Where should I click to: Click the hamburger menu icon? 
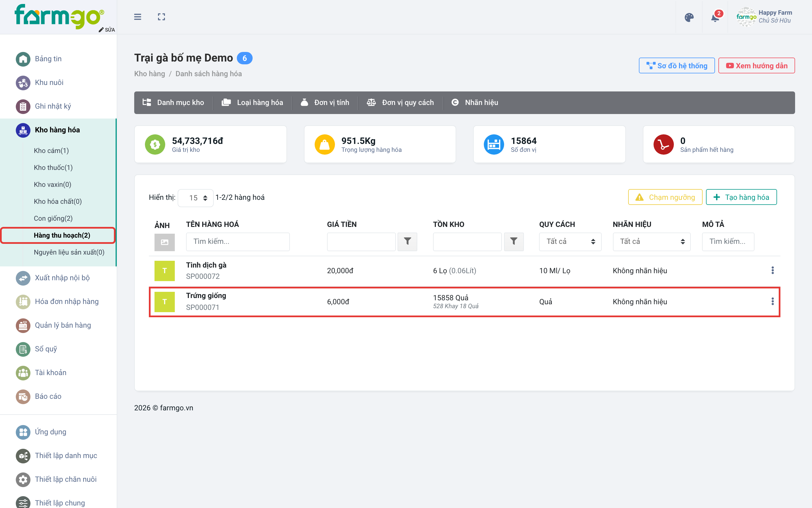point(138,17)
